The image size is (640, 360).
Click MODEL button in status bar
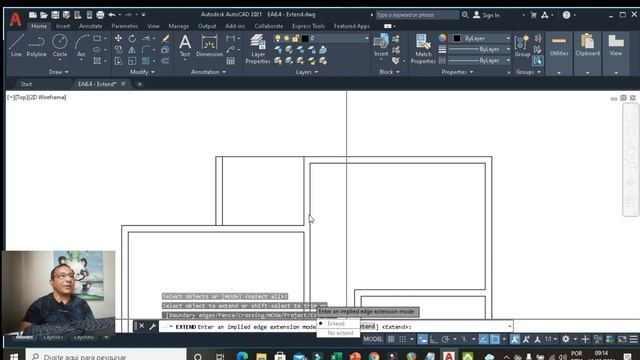point(373,339)
